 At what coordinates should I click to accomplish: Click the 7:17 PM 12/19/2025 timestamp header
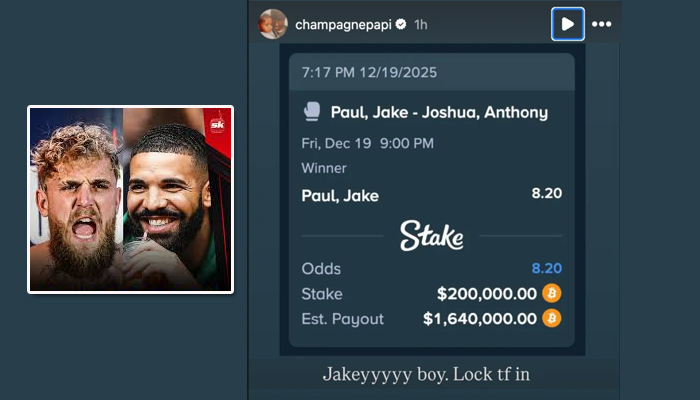pos(369,72)
